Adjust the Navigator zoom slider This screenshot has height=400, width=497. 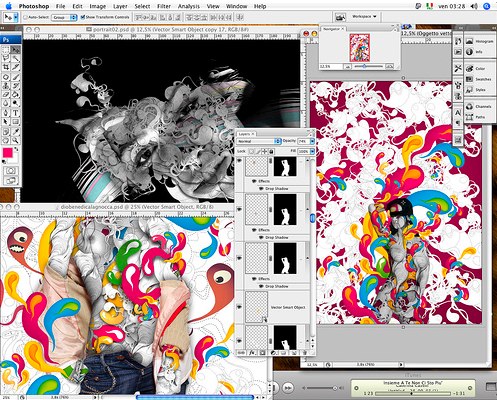click(x=364, y=66)
